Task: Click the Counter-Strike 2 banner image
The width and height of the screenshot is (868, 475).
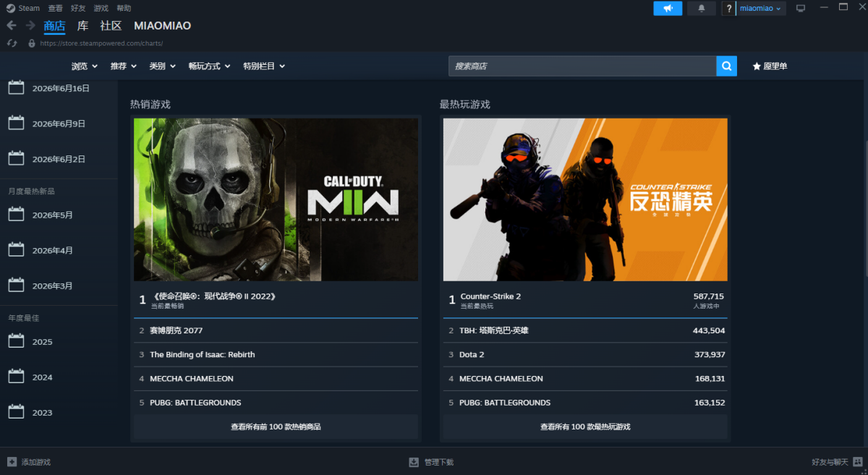Action: [585, 200]
